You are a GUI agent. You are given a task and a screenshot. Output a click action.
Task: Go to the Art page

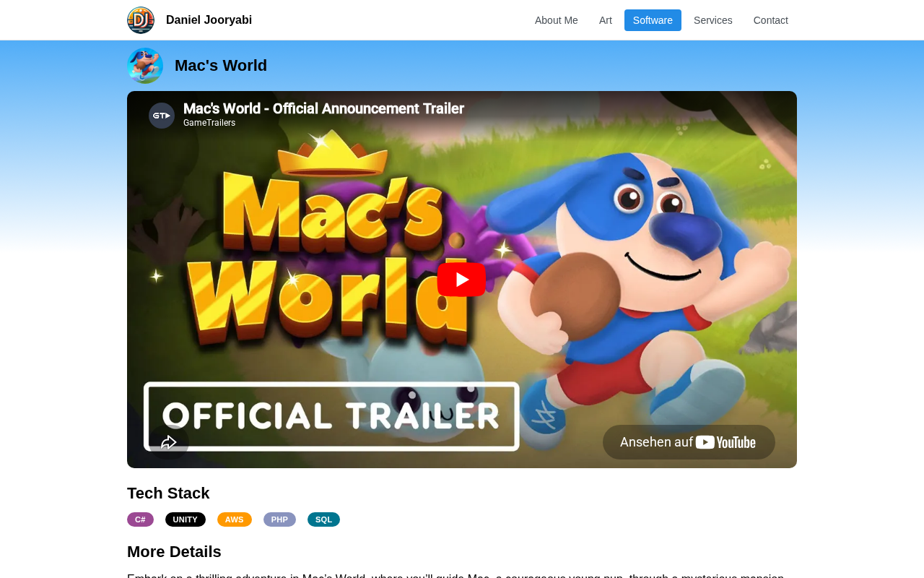[606, 20]
